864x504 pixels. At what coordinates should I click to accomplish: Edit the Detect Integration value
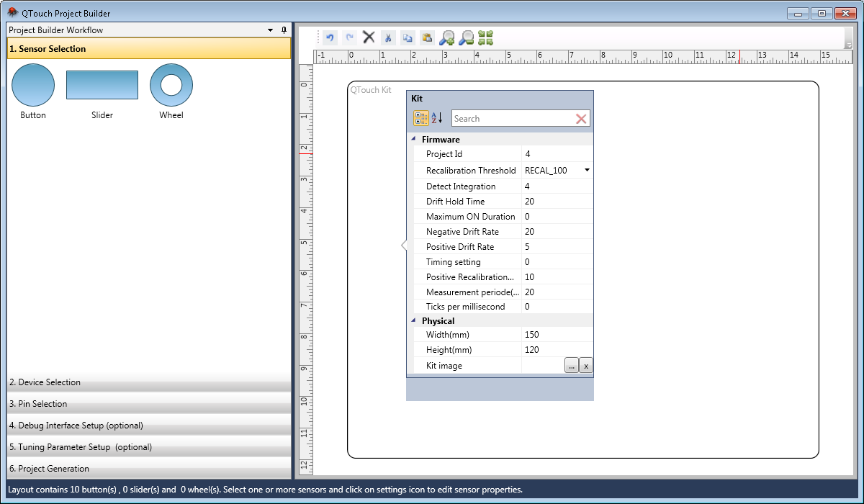pos(557,186)
